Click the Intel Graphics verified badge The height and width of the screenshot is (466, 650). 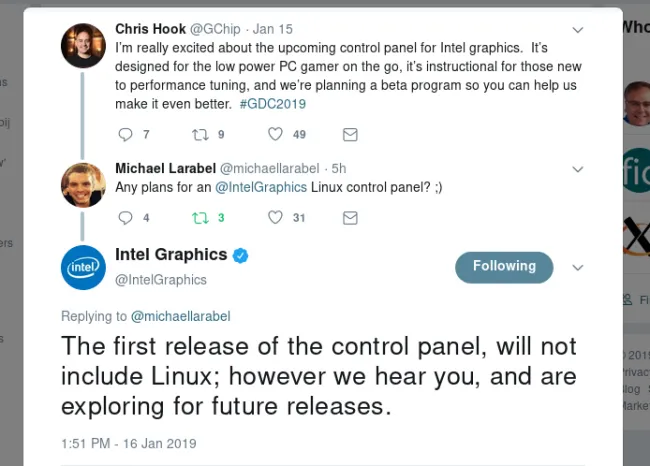coord(240,255)
